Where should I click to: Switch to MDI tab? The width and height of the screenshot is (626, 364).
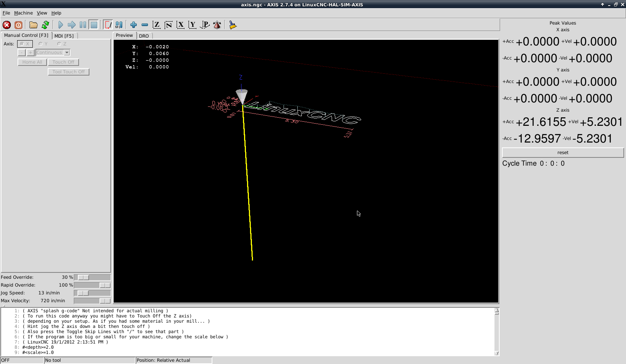pos(64,36)
